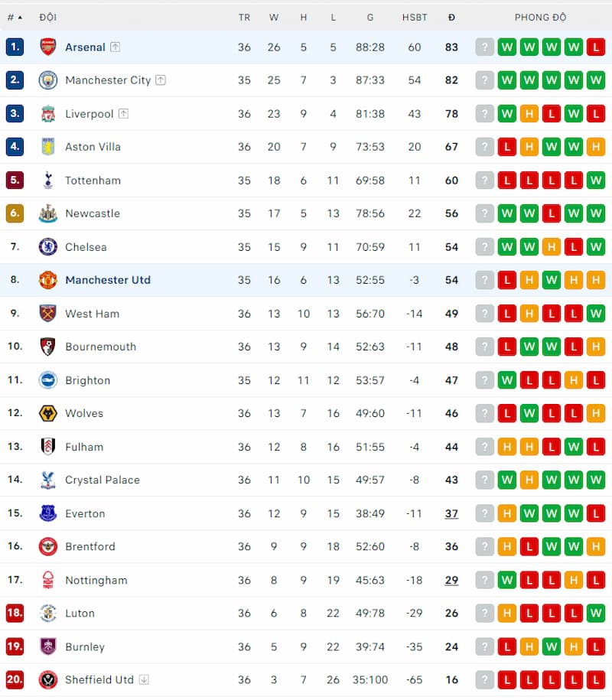
Task: Click the relegation arrow next to Sheffield Utd
Action: coord(145,679)
